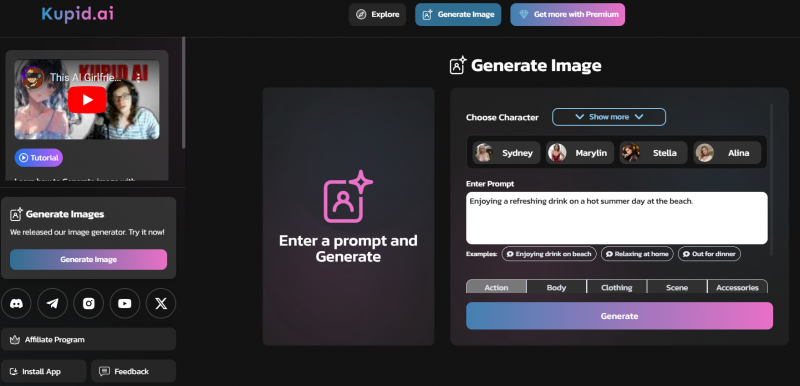The image size is (800, 386).
Task: Click Get more with Premium
Action: coord(567,14)
